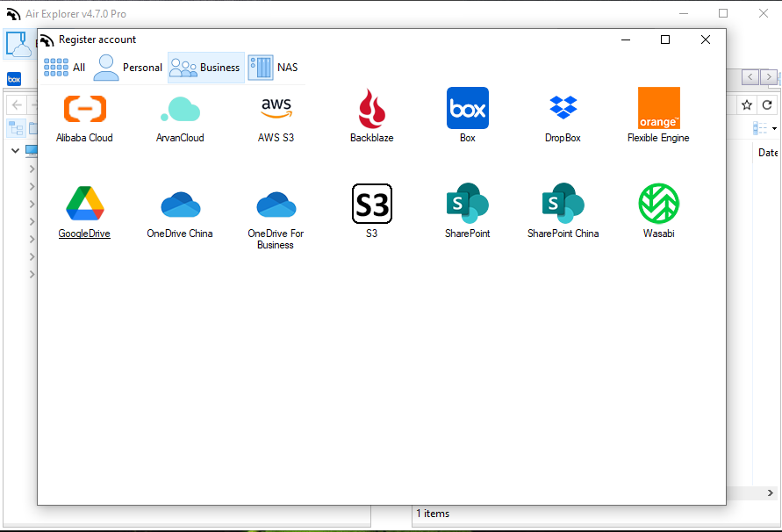The height and width of the screenshot is (532, 782).
Task: Select ArvanCloud as the account type
Action: click(x=180, y=109)
